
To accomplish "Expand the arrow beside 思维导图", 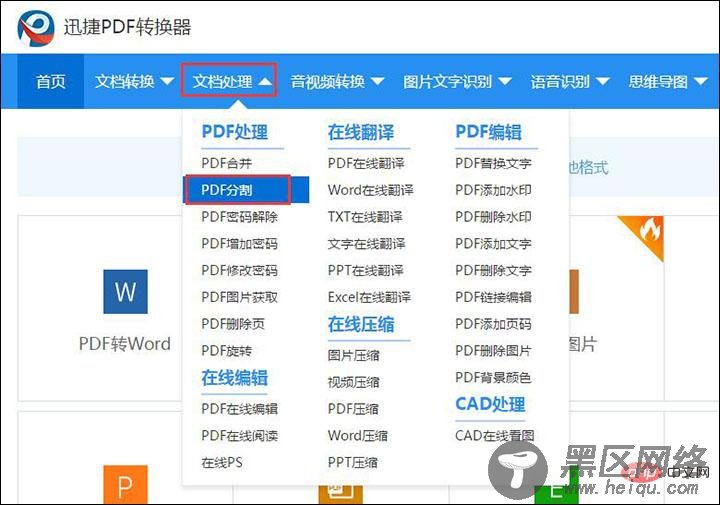I will (x=700, y=82).
